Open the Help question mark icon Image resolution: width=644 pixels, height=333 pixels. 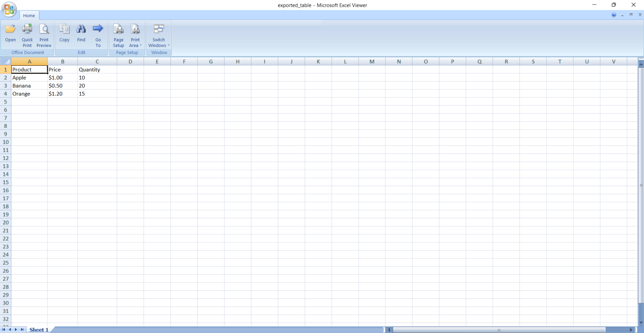613,15
